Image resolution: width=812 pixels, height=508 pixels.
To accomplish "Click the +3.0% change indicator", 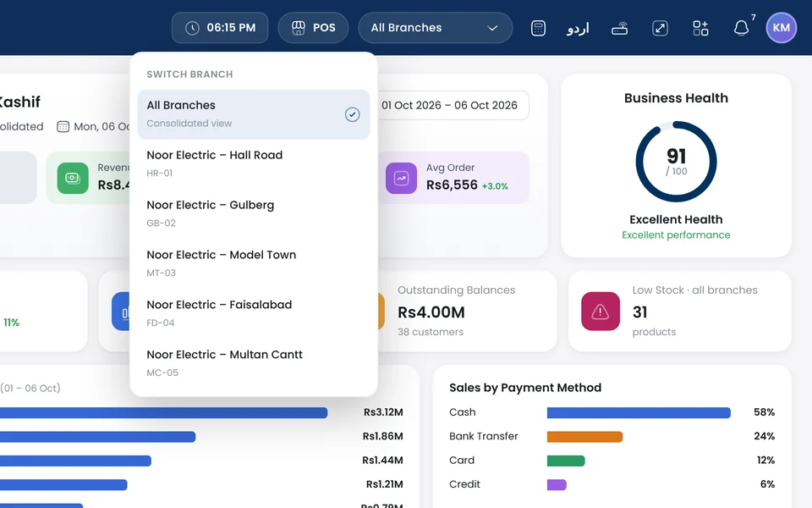I will (495, 186).
